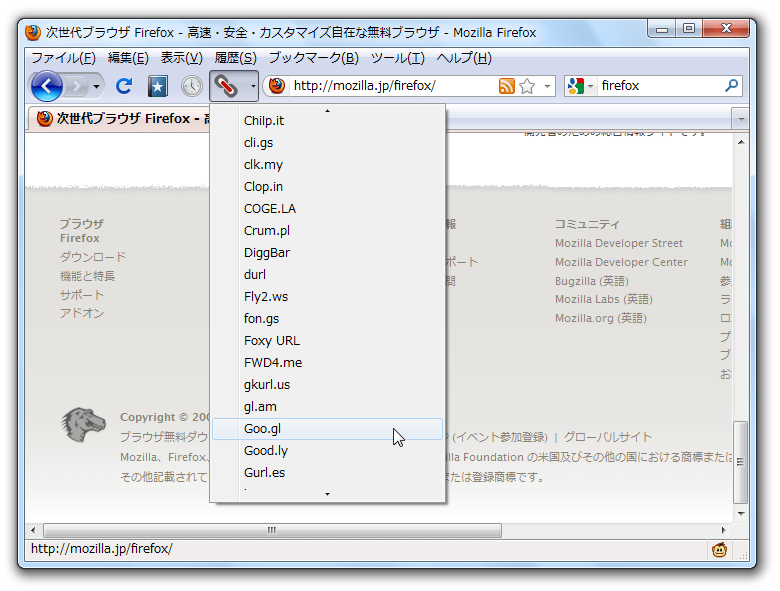Open the Mozilla Developer Street link
The height and width of the screenshot is (591, 780).
click(619, 243)
